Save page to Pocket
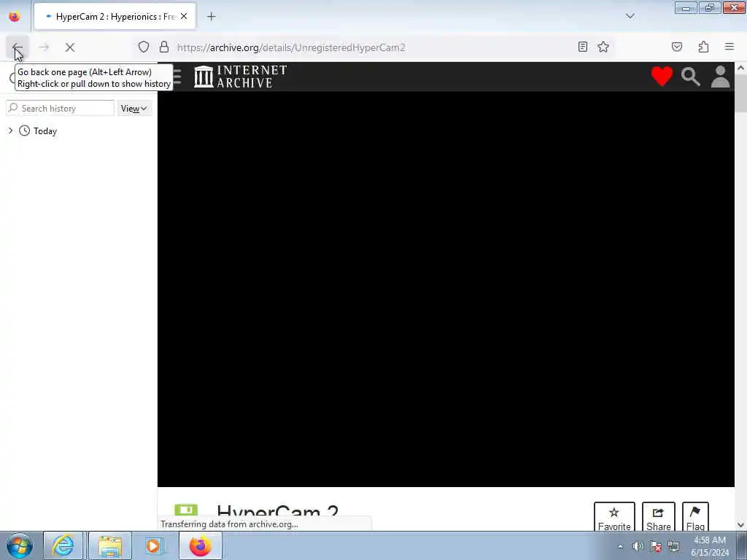Image resolution: width=747 pixels, height=560 pixels. click(676, 47)
